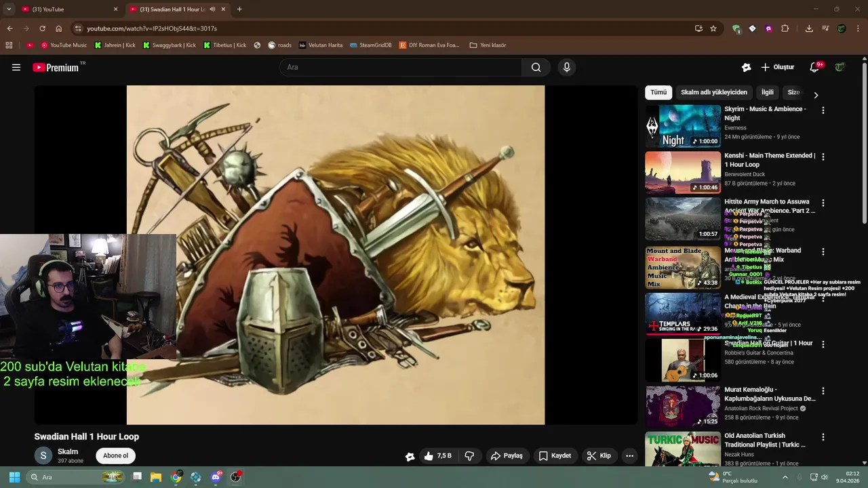Close the Swadian Hall tab
Viewport: 868px width, 488px height.
(x=222, y=9)
